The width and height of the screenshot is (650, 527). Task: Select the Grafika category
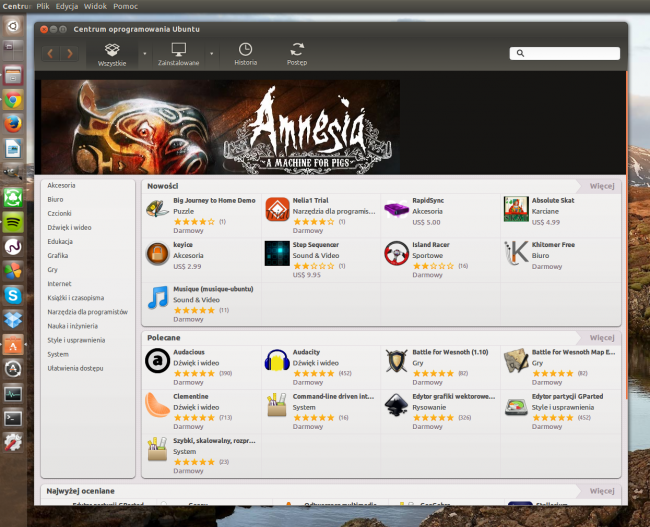pyautogui.click(x=58, y=256)
